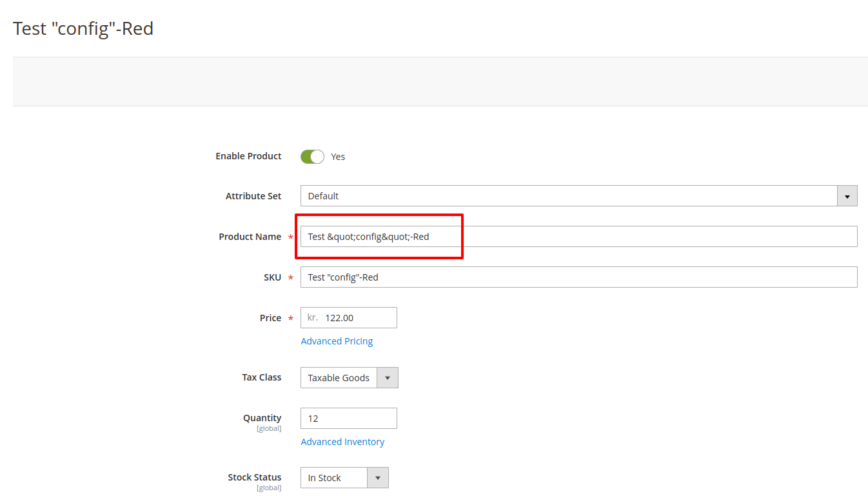Open Advanced Pricing settings
This screenshot has height=496, width=868.
(337, 341)
